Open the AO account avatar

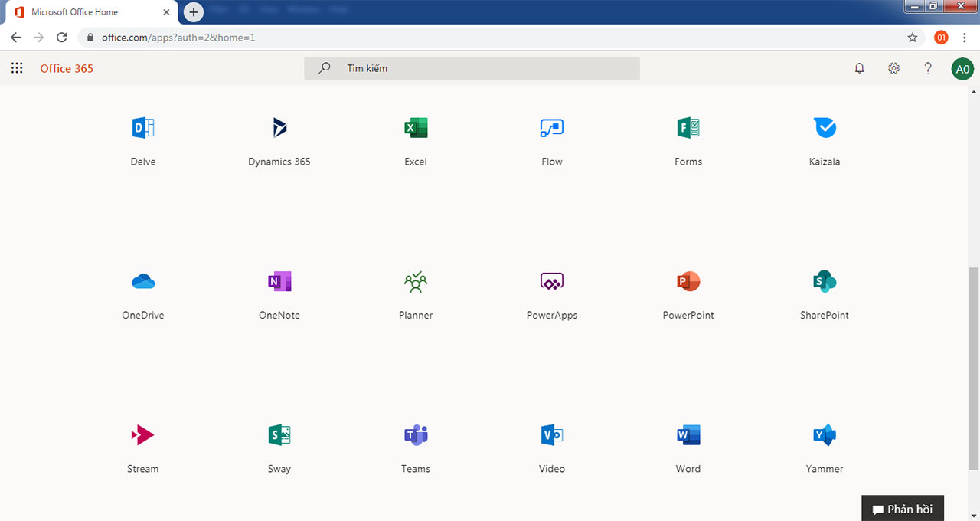click(x=962, y=69)
